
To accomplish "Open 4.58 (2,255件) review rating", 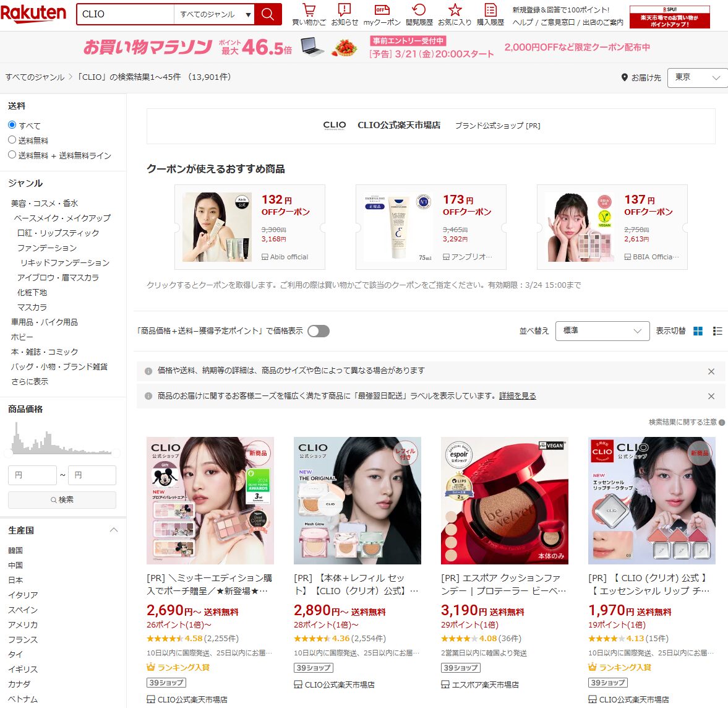I will tap(193, 638).
